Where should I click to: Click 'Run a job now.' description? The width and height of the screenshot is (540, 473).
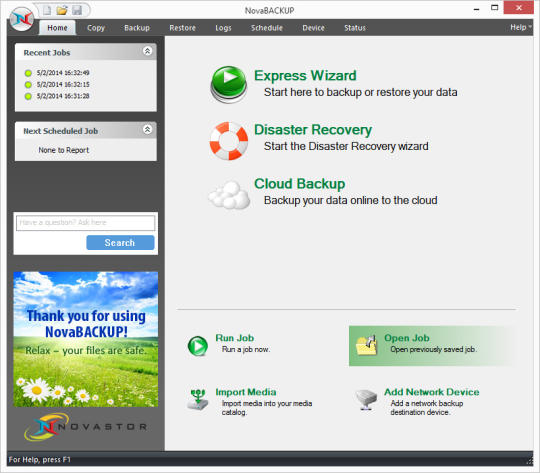click(246, 349)
